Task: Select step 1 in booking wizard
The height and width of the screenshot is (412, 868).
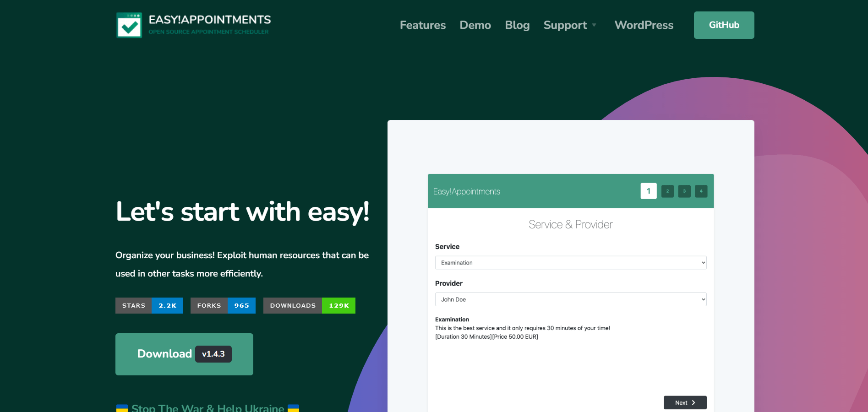Action: 649,191
